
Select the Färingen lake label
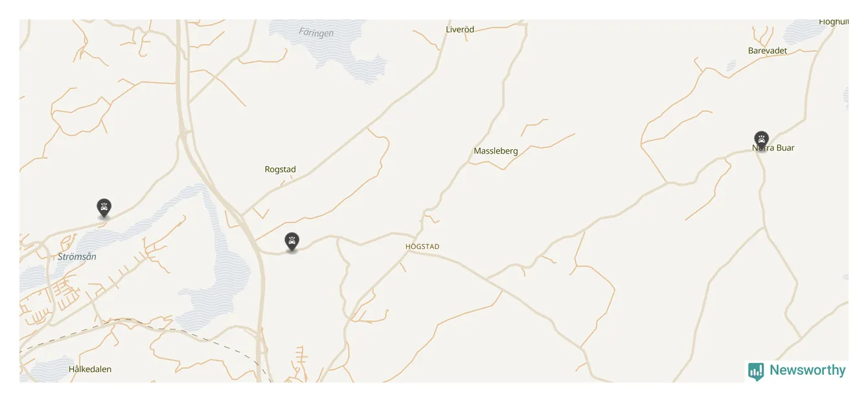[317, 32]
